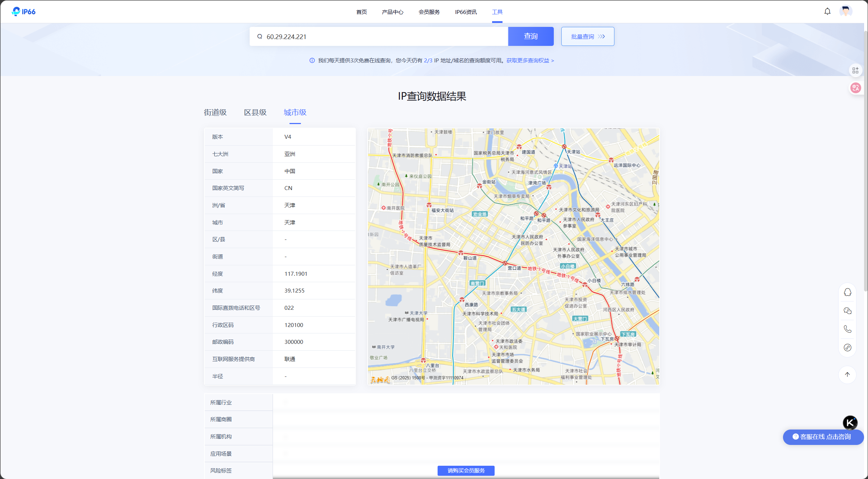Click the pink translate icon

click(x=855, y=88)
